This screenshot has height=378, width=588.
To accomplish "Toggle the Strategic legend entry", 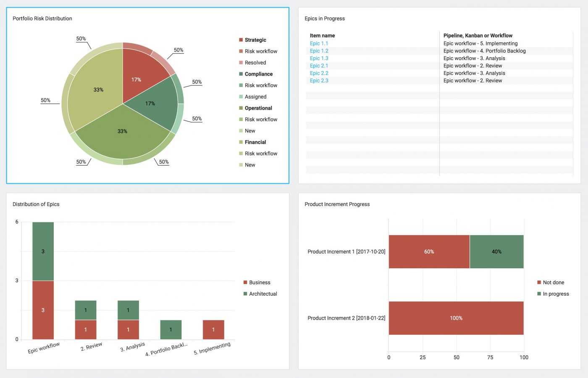I will (255, 40).
